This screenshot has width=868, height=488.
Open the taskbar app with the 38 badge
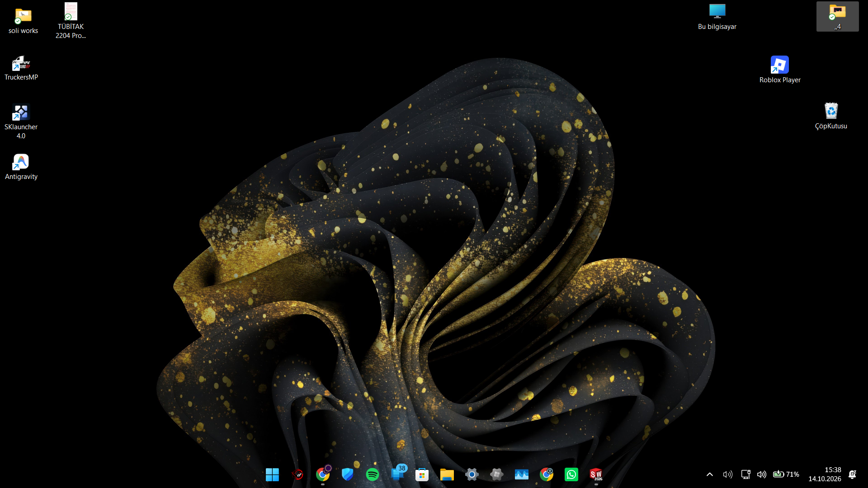pos(398,474)
